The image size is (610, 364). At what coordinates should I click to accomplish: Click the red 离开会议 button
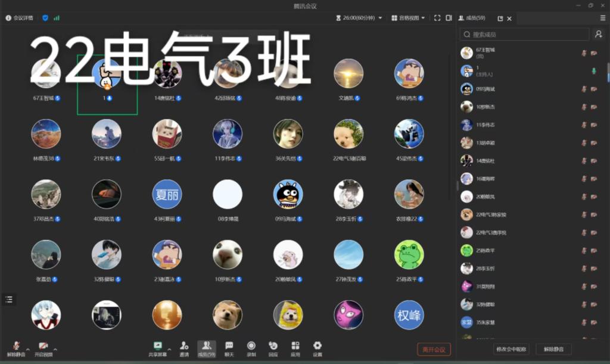pos(434,349)
